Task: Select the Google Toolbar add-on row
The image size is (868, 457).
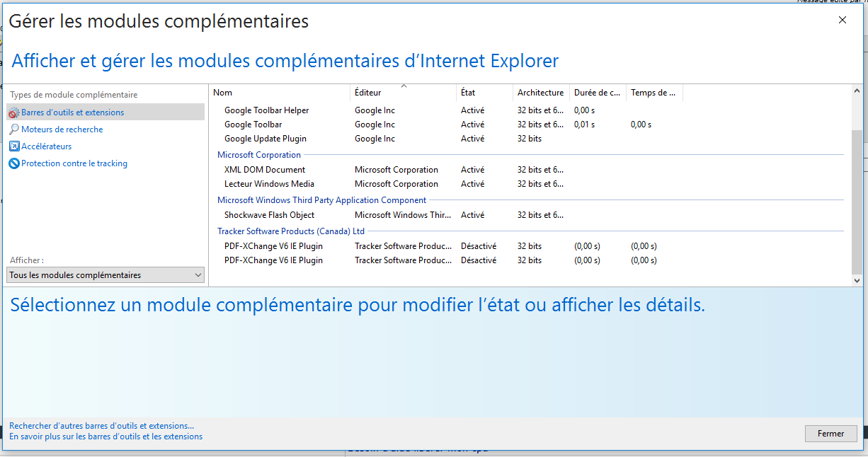Action: pyautogui.click(x=530, y=125)
